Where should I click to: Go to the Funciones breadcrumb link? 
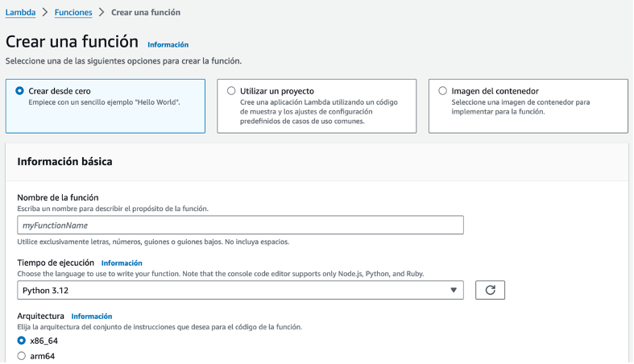(x=73, y=13)
